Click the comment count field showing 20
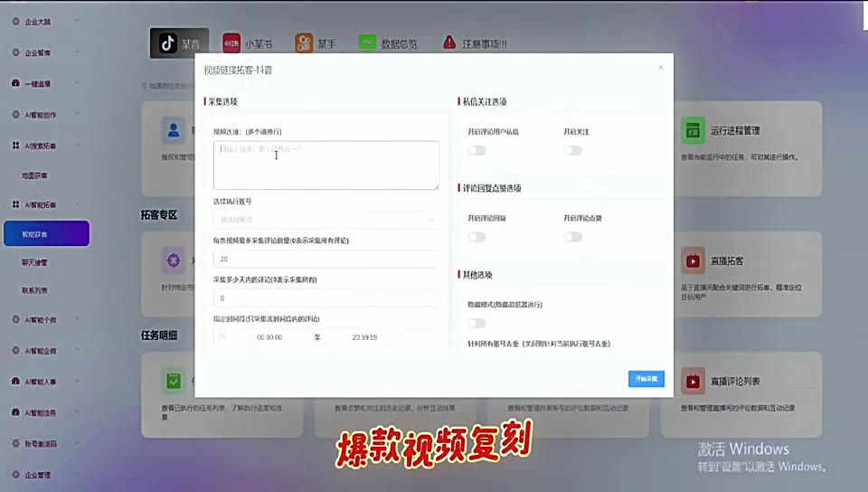This screenshot has width=868, height=492. click(326, 259)
